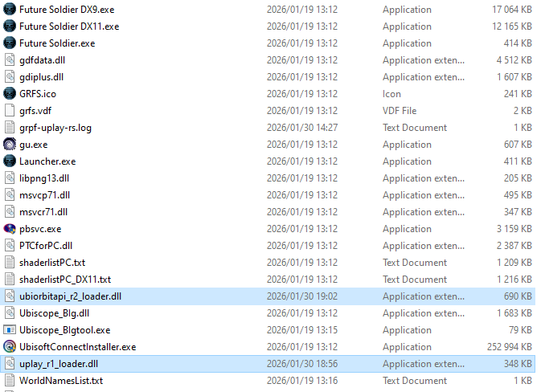Select the PTCforPC.dll file

click(45, 246)
